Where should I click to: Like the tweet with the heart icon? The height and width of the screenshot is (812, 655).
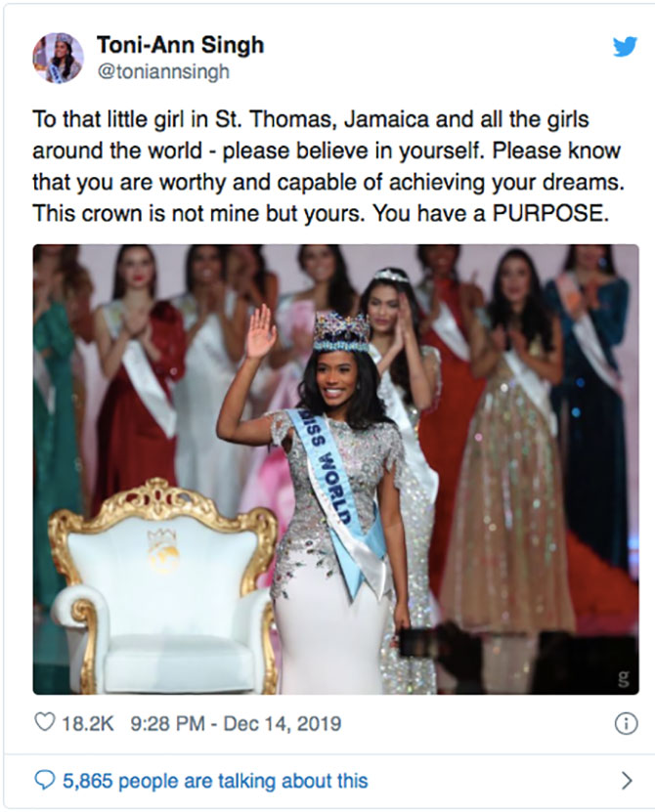tap(45, 724)
